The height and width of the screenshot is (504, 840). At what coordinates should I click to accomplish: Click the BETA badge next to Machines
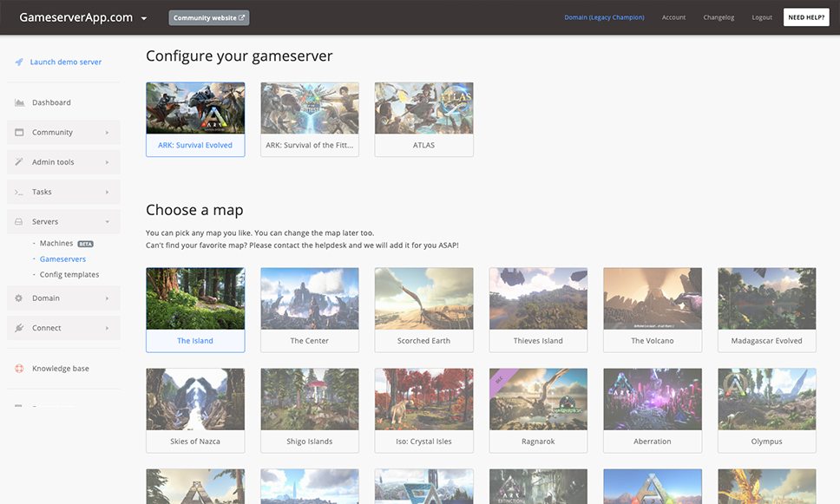86,244
